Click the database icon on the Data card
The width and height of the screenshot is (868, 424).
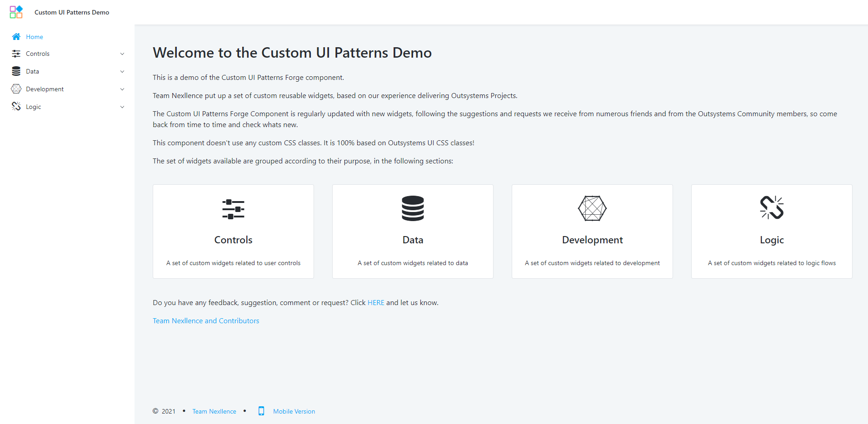412,209
